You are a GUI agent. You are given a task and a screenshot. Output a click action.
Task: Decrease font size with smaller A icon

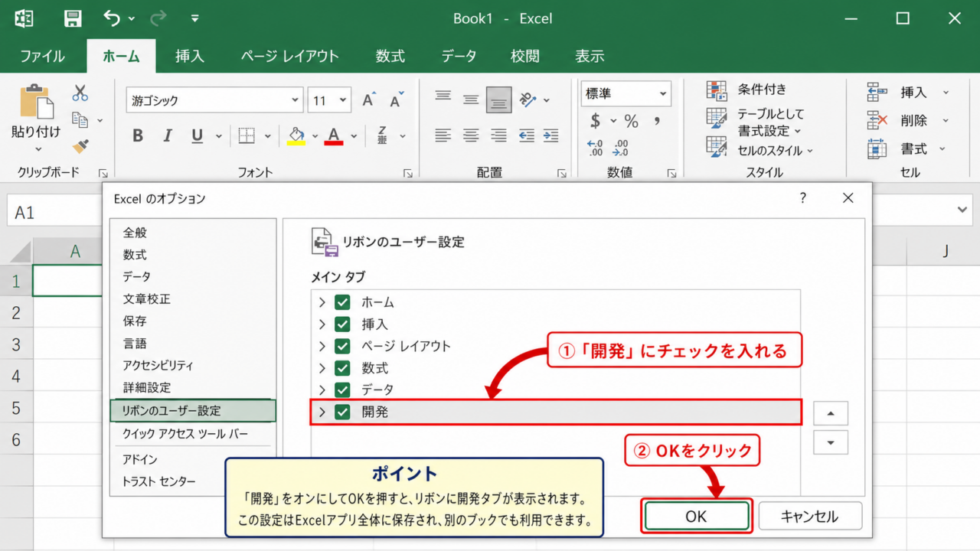coord(396,100)
